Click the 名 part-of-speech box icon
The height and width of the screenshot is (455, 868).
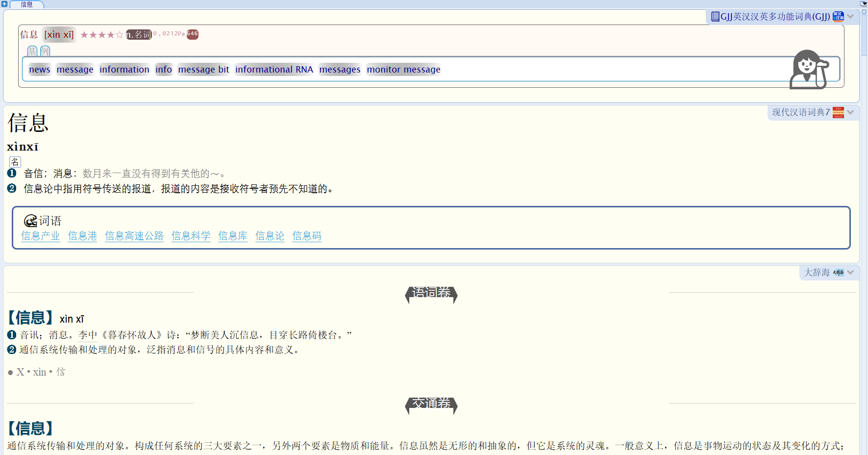pos(15,162)
